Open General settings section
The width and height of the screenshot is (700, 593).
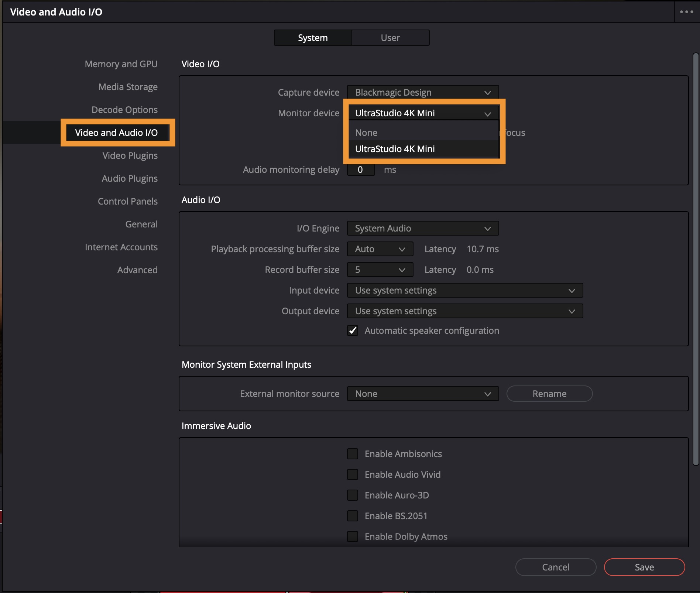(x=141, y=224)
